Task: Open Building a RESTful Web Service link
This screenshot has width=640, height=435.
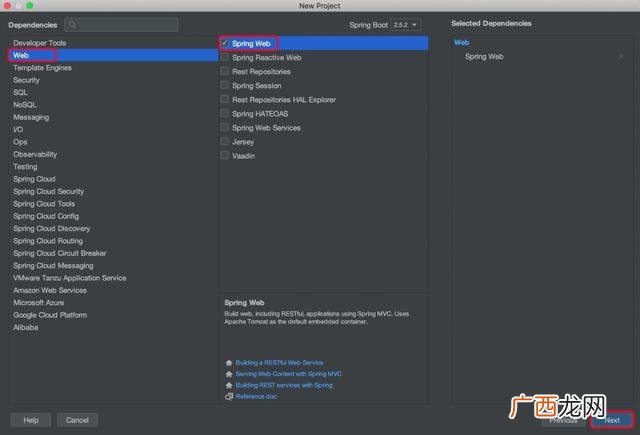Action: coord(279,363)
